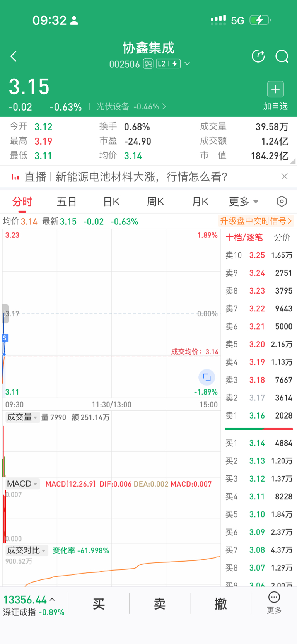Tap the fullscreen chart expand icon
This screenshot has height=644, width=297.
click(207, 377)
